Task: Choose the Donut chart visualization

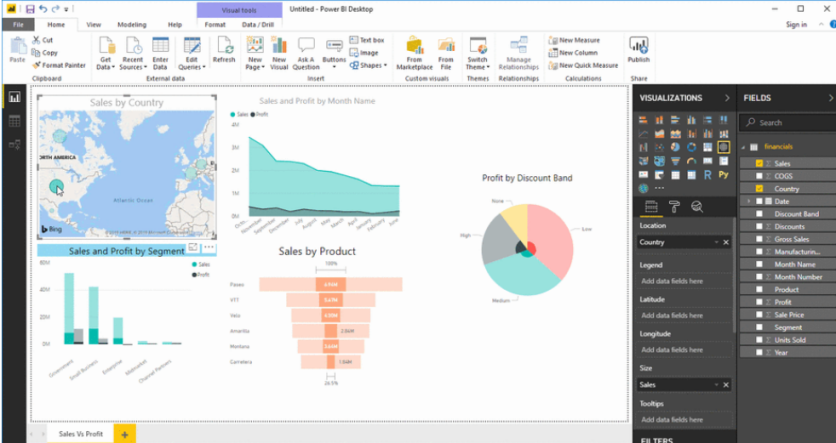Action: pyautogui.click(x=692, y=147)
